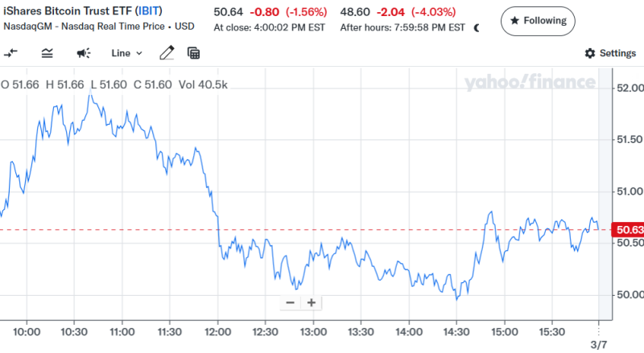Viewport: 644px width, 353px height.
Task: Click the after-hours price 48.60
Action: point(356,12)
